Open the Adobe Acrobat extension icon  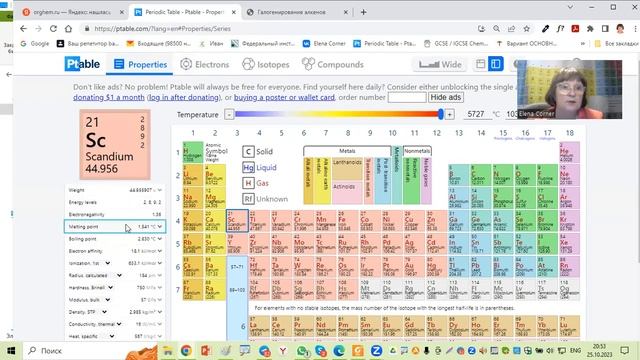click(x=575, y=29)
